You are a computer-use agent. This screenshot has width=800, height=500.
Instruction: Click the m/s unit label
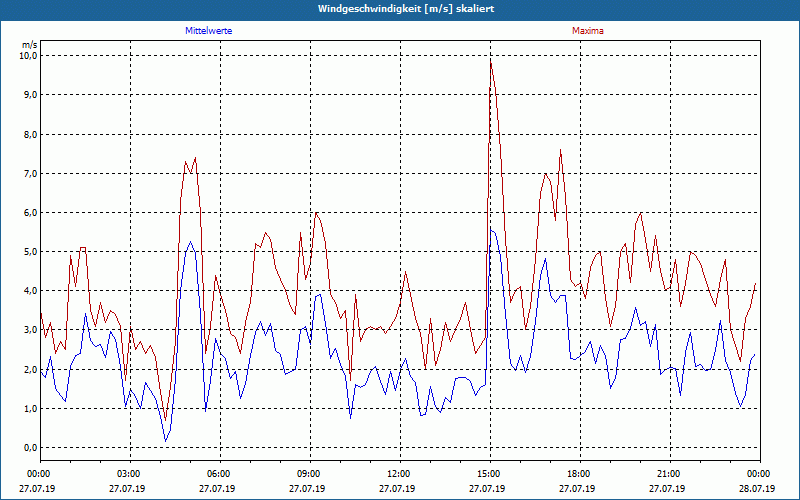(x=30, y=45)
